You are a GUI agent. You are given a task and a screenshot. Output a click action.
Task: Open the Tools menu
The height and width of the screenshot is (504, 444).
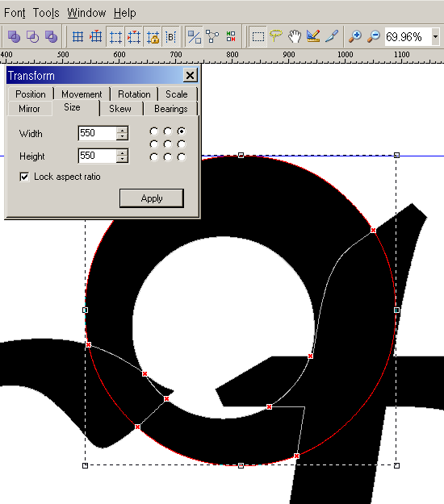46,13
